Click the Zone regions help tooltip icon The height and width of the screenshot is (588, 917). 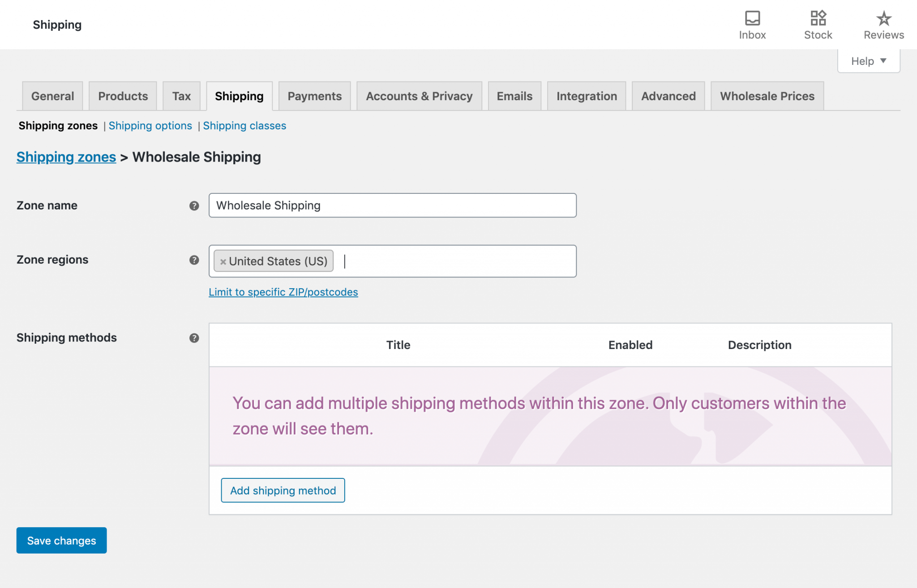(194, 260)
